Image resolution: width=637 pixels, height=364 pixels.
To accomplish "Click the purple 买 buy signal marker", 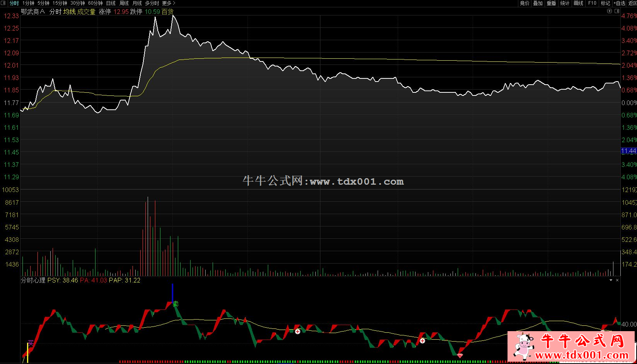I will 31,343.
